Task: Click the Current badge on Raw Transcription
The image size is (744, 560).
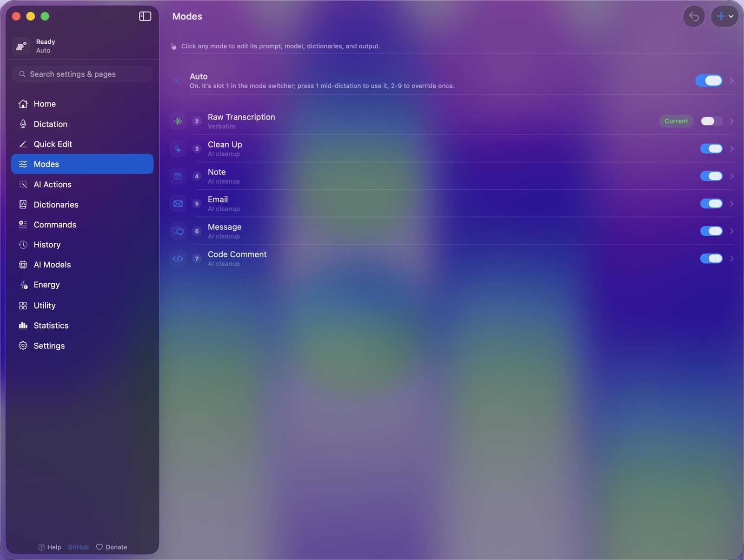Action: [x=676, y=121]
